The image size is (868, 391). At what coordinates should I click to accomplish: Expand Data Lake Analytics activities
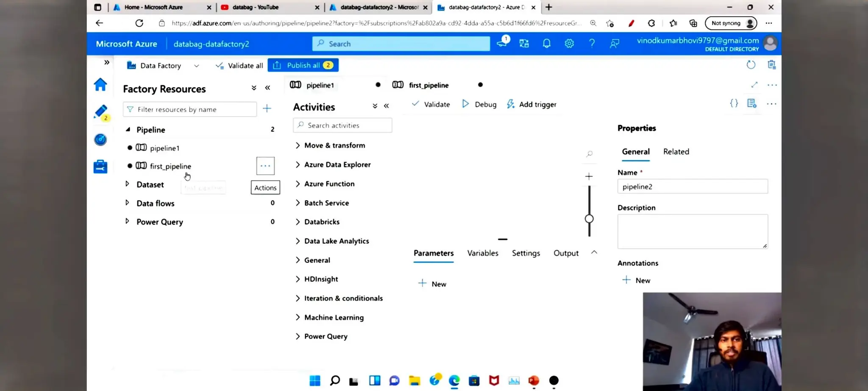pyautogui.click(x=298, y=241)
